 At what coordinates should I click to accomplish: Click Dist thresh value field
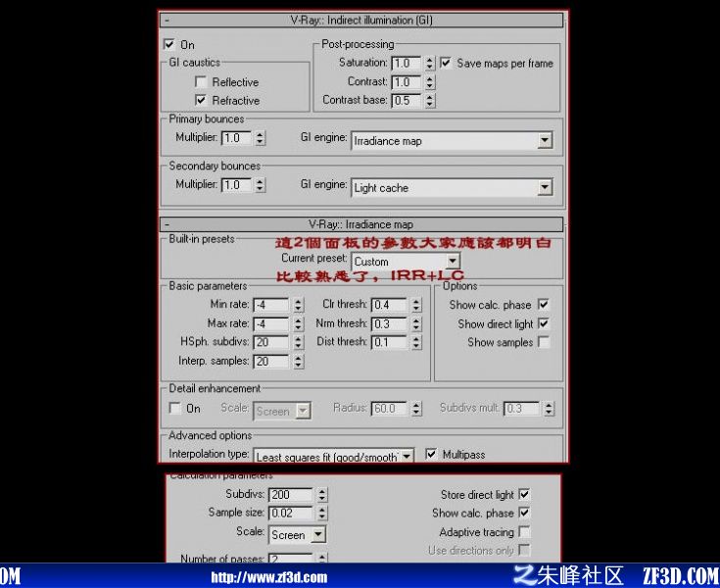tap(390, 342)
